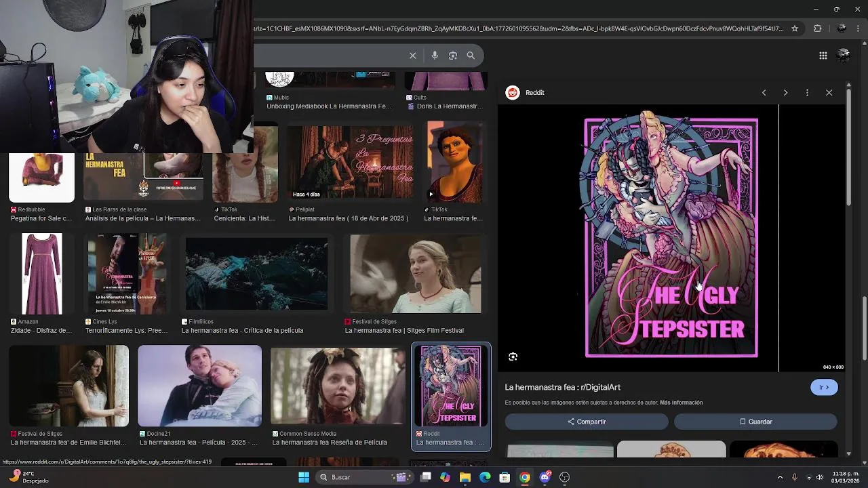The height and width of the screenshot is (488, 868).
Task: Click the browser address bar URL
Action: point(519,28)
